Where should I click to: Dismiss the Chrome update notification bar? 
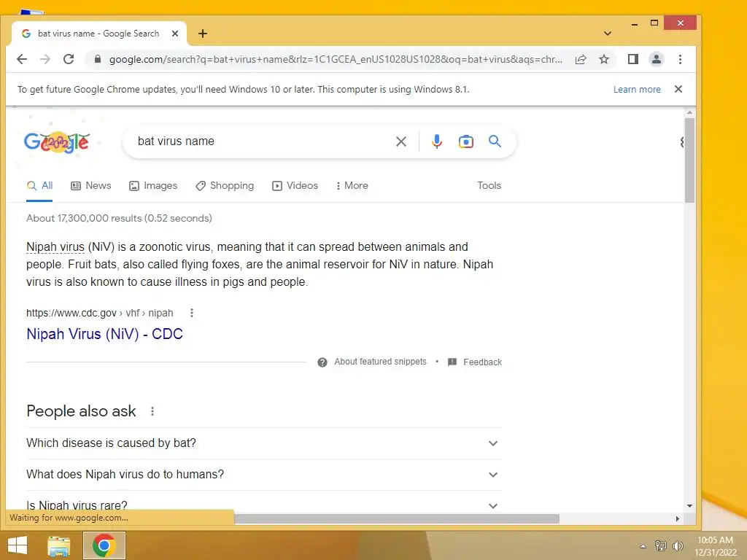[678, 89]
